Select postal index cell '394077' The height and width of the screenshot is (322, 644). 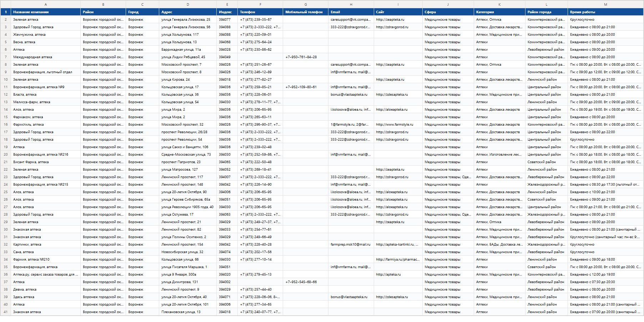click(x=227, y=20)
